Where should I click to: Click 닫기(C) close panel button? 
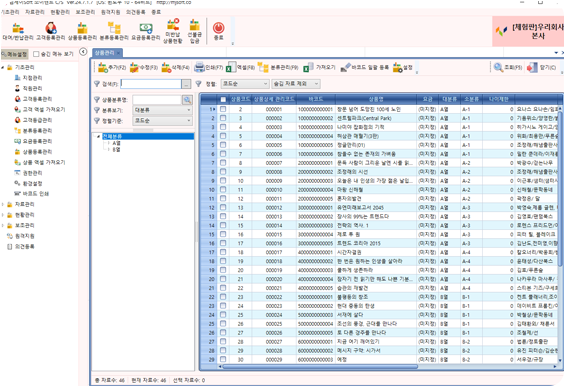click(x=541, y=67)
